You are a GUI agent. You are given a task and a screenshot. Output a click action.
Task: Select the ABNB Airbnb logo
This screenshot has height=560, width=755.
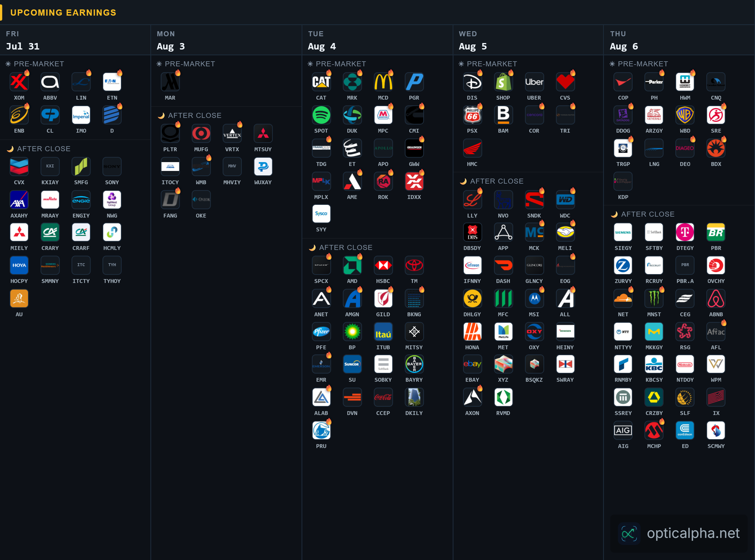[716, 298]
